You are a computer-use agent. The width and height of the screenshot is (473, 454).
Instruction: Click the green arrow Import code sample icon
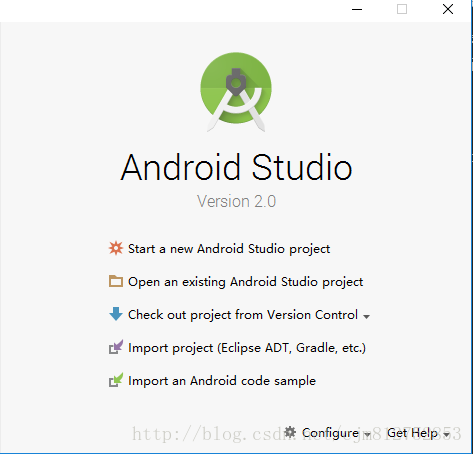point(116,380)
